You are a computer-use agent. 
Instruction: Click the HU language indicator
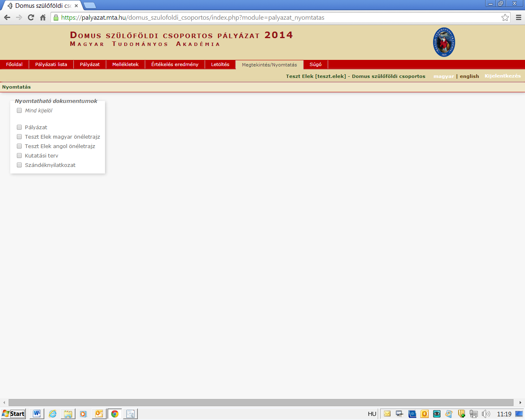(x=372, y=414)
